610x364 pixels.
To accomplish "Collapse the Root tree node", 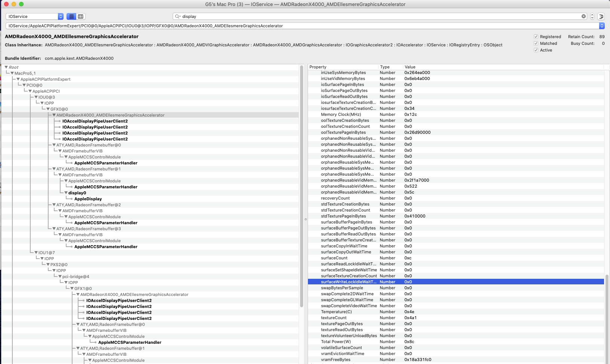I will [6, 67].
